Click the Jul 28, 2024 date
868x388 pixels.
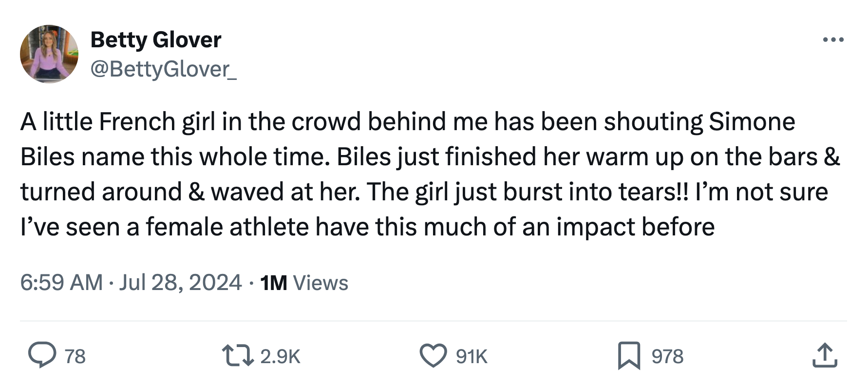pyautogui.click(x=180, y=283)
